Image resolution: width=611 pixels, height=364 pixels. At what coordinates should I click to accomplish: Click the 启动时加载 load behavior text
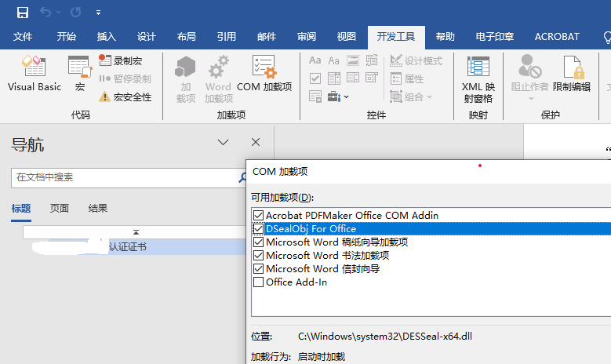pos(322,357)
